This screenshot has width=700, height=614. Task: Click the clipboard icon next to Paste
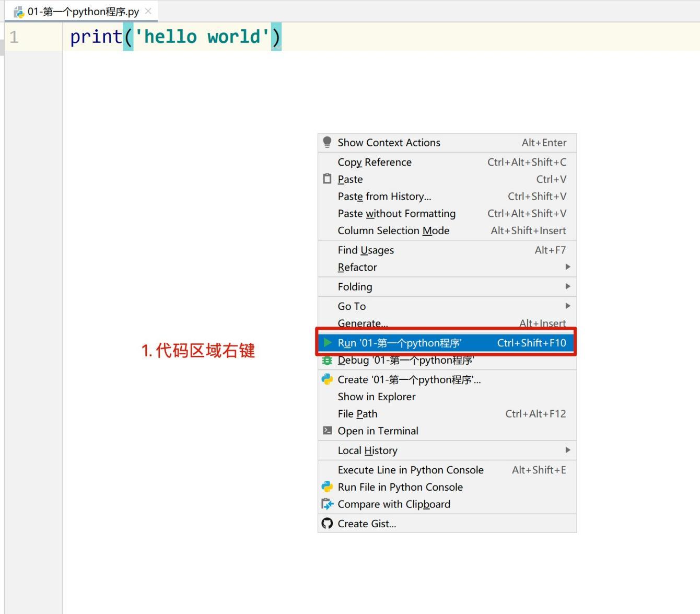pos(328,179)
